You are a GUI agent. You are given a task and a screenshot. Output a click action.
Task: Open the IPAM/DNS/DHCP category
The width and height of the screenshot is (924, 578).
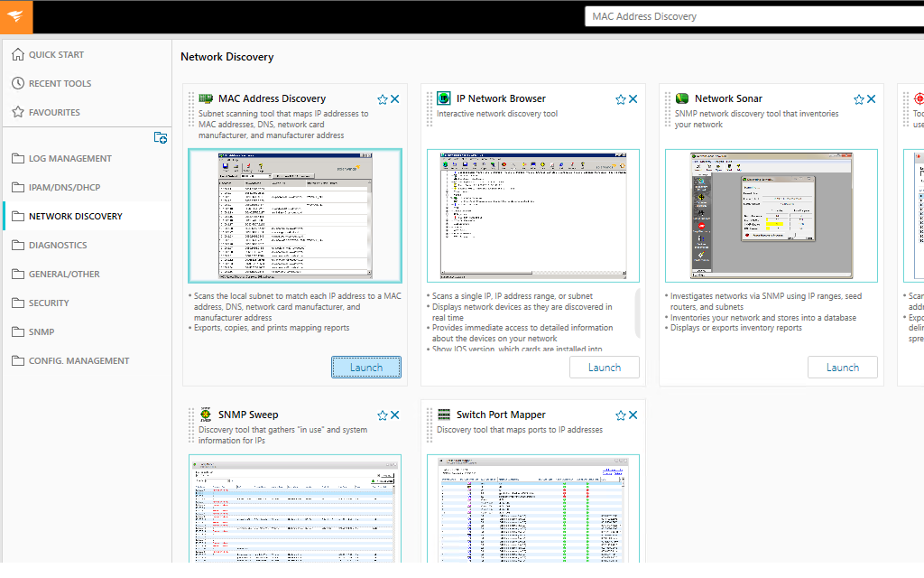62,187
